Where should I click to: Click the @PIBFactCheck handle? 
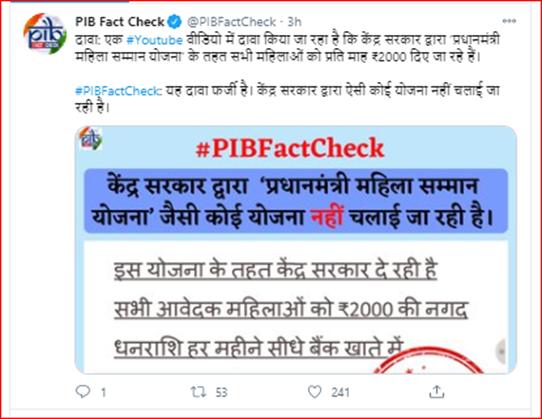(x=231, y=22)
